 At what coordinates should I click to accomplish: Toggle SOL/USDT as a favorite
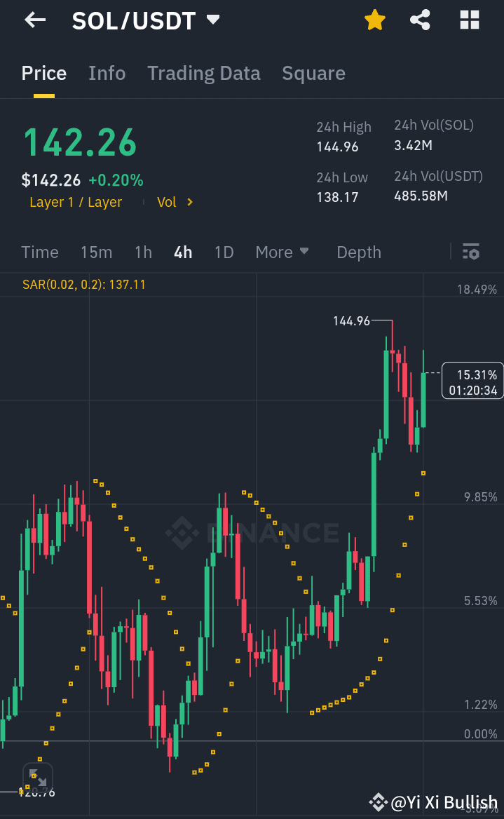[375, 20]
